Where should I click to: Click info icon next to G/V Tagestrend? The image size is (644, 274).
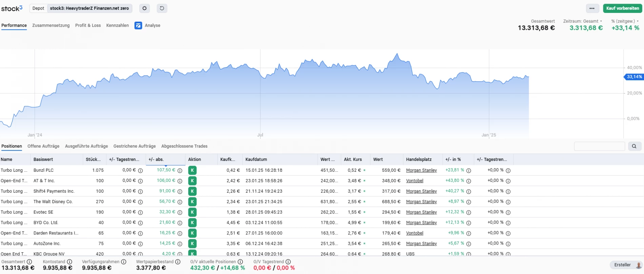[x=288, y=262]
